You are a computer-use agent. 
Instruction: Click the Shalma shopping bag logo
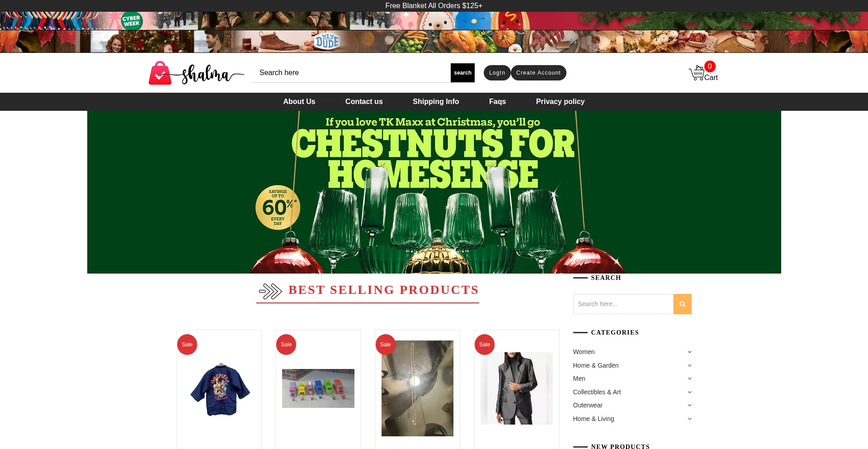(196, 73)
